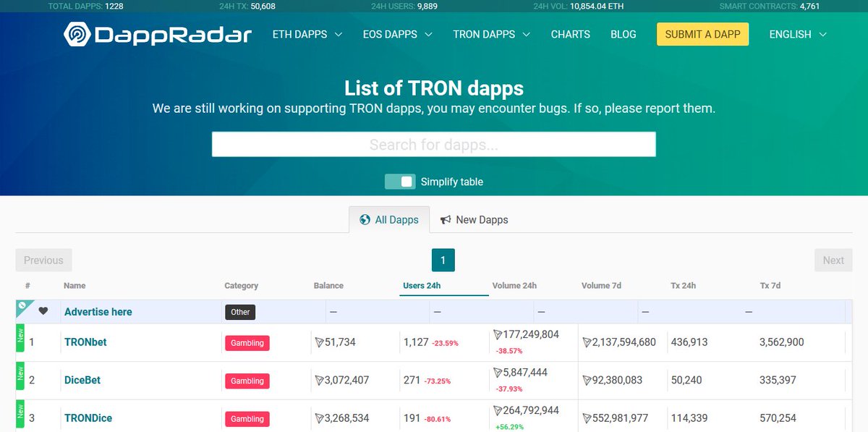The height and width of the screenshot is (432, 868).
Task: Click the megaphone icon on New Dapps tab
Action: [446, 219]
